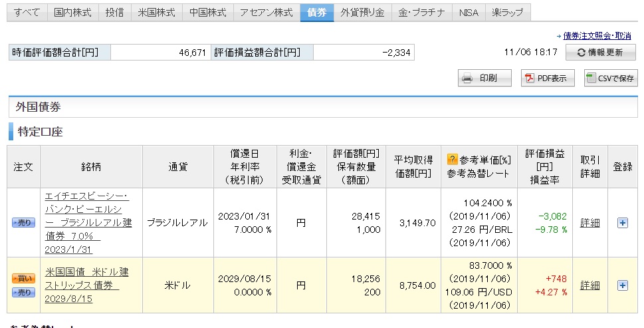The width and height of the screenshot is (644, 328).
Task: Click the reference price 83.7000 %
Action: click(490, 265)
